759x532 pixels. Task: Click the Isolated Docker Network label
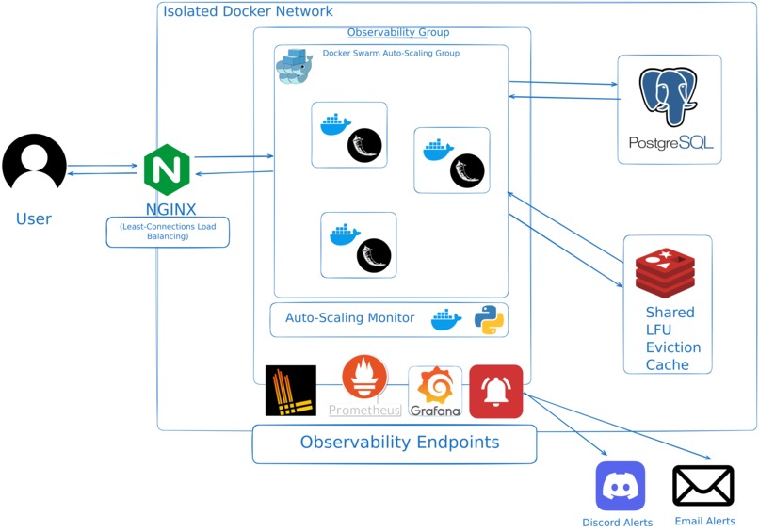[248, 11]
